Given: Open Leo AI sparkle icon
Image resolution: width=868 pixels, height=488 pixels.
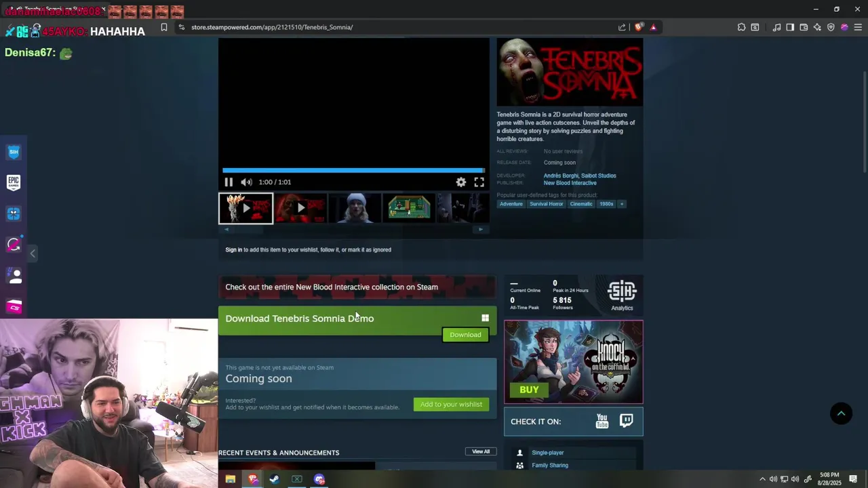Looking at the screenshot, I should coord(817,27).
